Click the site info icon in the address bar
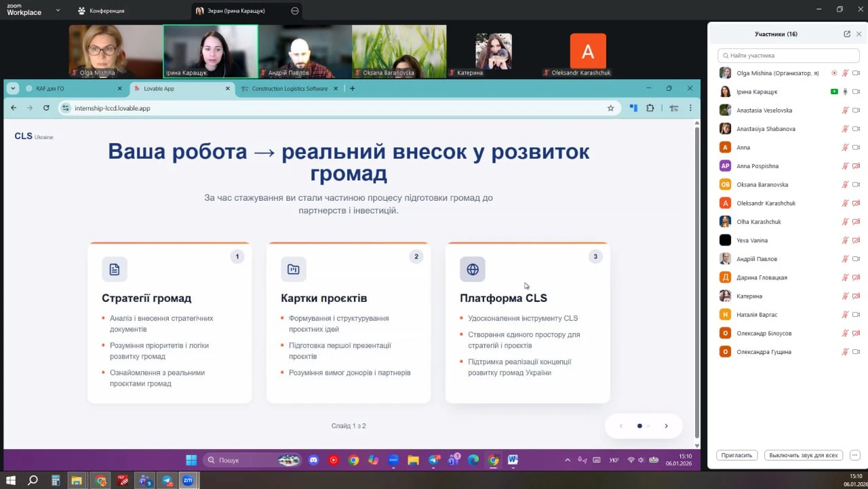 pyautogui.click(x=66, y=108)
